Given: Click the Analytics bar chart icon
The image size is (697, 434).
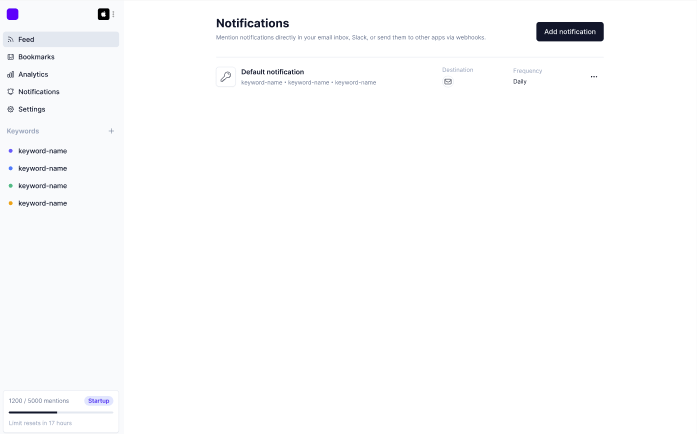Looking at the screenshot, I should pos(11,74).
